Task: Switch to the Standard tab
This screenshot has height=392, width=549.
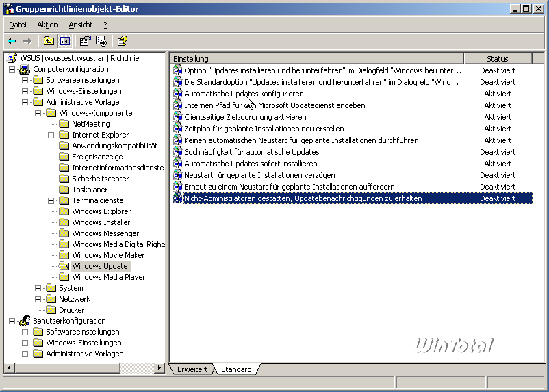Action: point(236,369)
